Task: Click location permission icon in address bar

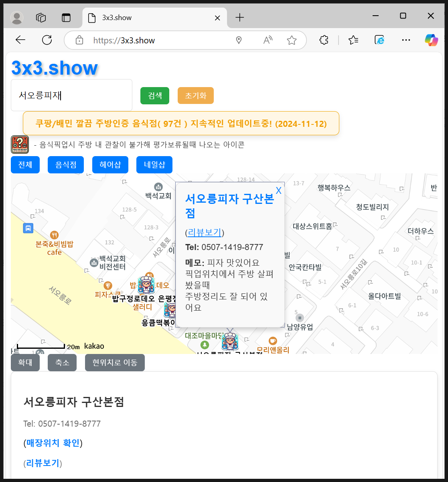Action: click(239, 40)
